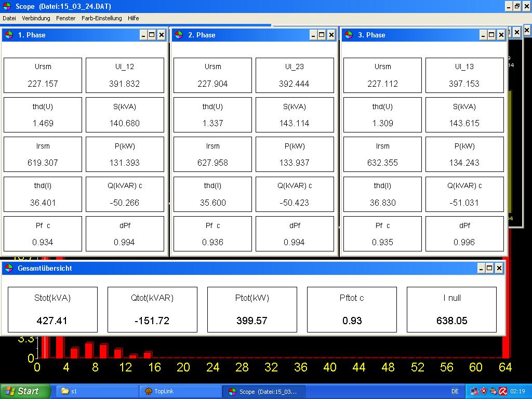Switch to the TopLink taskbar button
532x399 pixels.
click(180, 392)
